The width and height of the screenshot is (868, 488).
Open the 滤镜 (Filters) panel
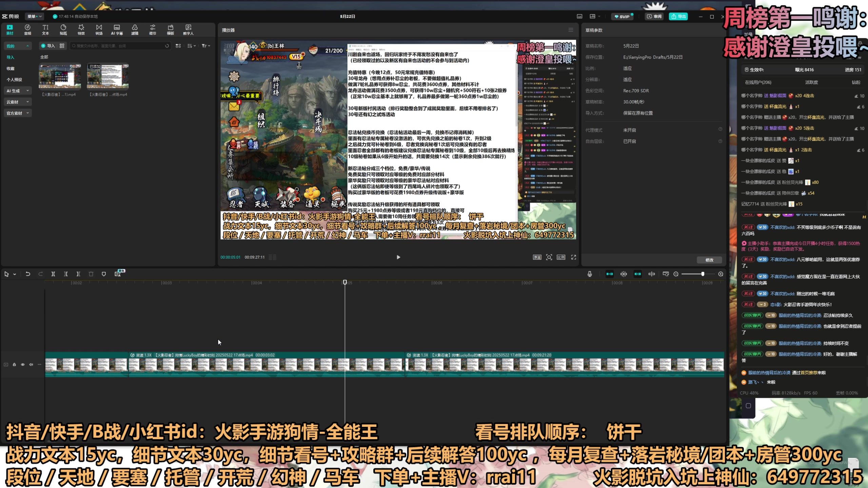point(135,30)
